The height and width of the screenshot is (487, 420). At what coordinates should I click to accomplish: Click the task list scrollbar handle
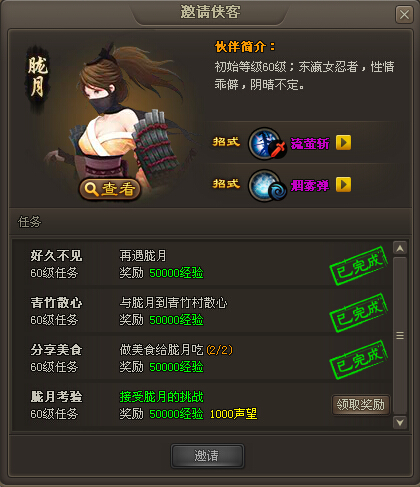click(400, 335)
